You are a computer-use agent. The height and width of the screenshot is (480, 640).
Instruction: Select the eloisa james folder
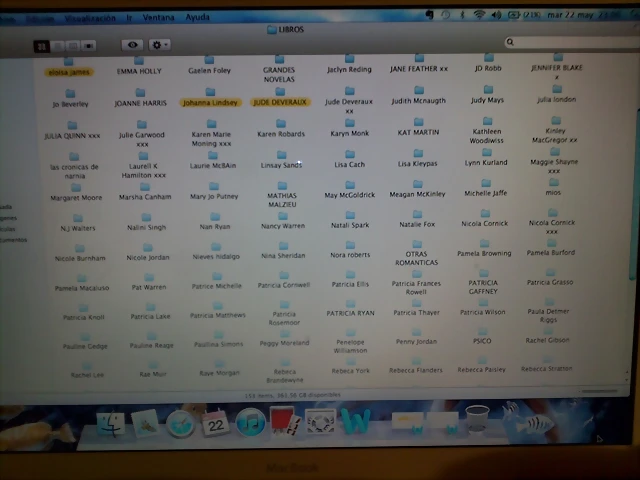pyautogui.click(x=69, y=68)
